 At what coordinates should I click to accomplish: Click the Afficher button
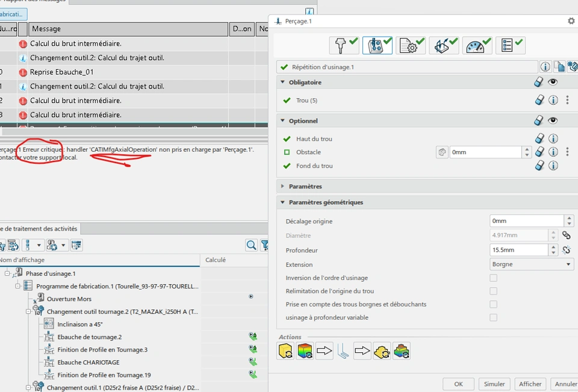530,384
